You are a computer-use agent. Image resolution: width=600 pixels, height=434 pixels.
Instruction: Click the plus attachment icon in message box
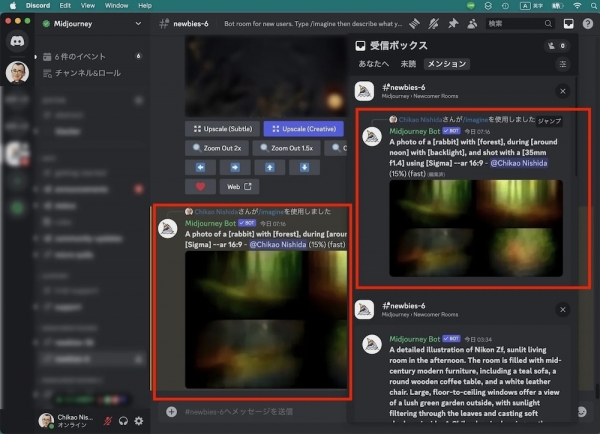tap(171, 412)
